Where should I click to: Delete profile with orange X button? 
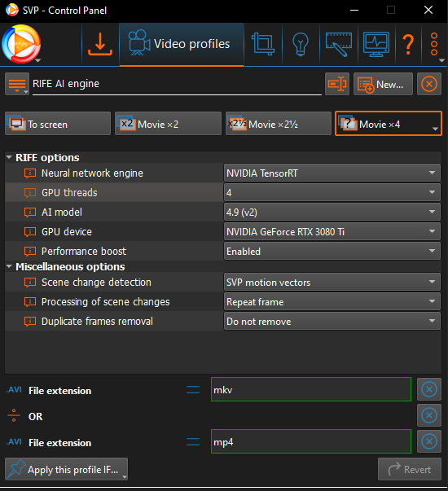(x=429, y=84)
